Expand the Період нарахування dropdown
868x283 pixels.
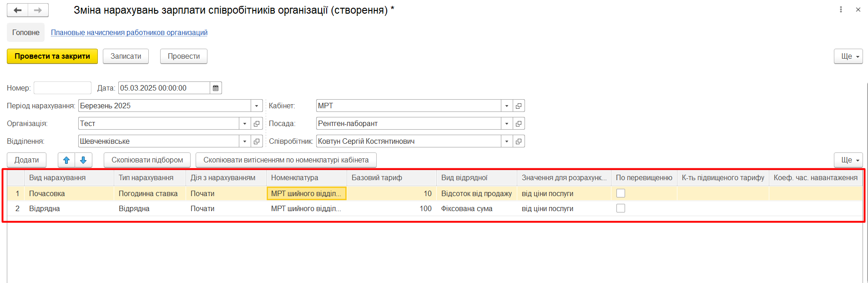(257, 106)
